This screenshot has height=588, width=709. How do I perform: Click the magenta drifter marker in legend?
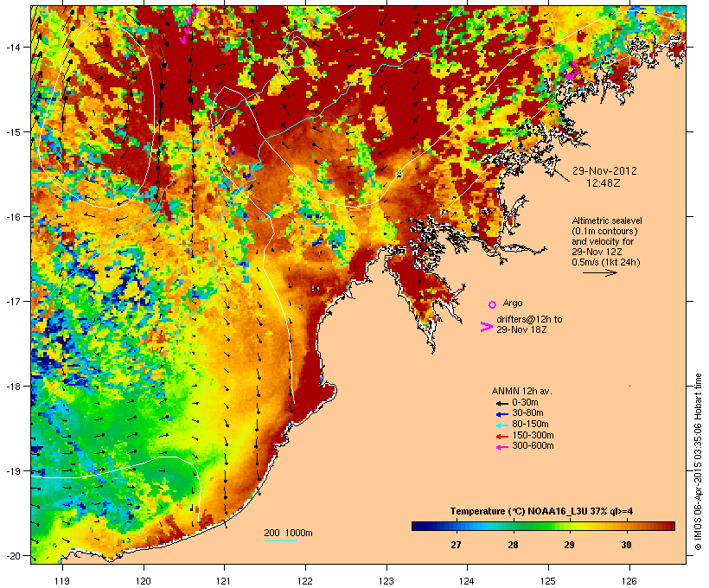point(486,327)
